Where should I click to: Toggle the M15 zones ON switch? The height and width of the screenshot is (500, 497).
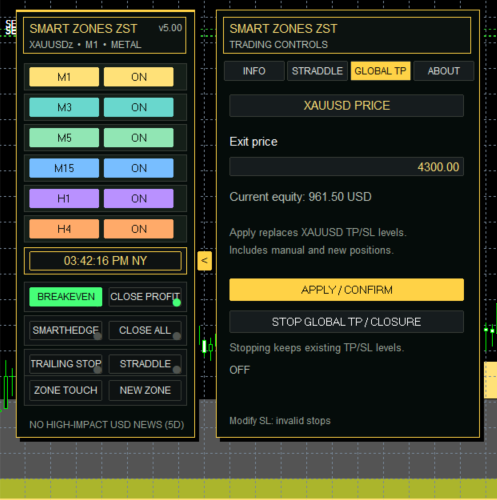139,168
